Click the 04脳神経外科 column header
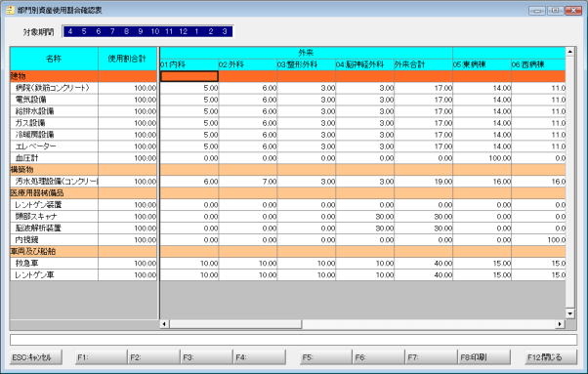Viewport: 588px width, 374px height. pos(365,64)
